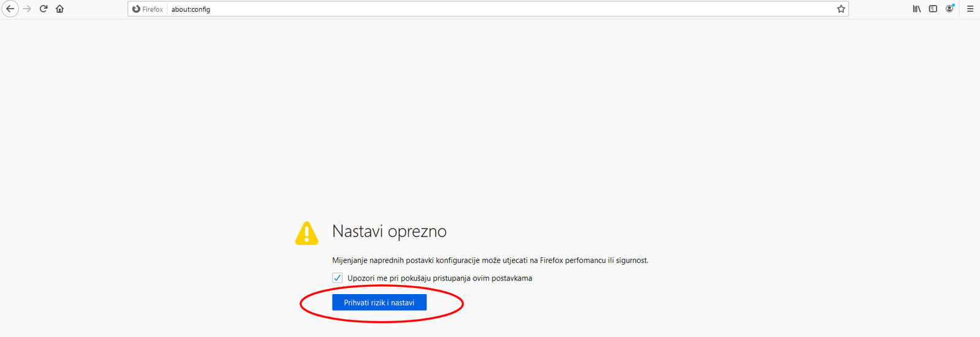Open the hamburger application menu
Image resolution: width=980 pixels, height=337 pixels.
click(970, 9)
